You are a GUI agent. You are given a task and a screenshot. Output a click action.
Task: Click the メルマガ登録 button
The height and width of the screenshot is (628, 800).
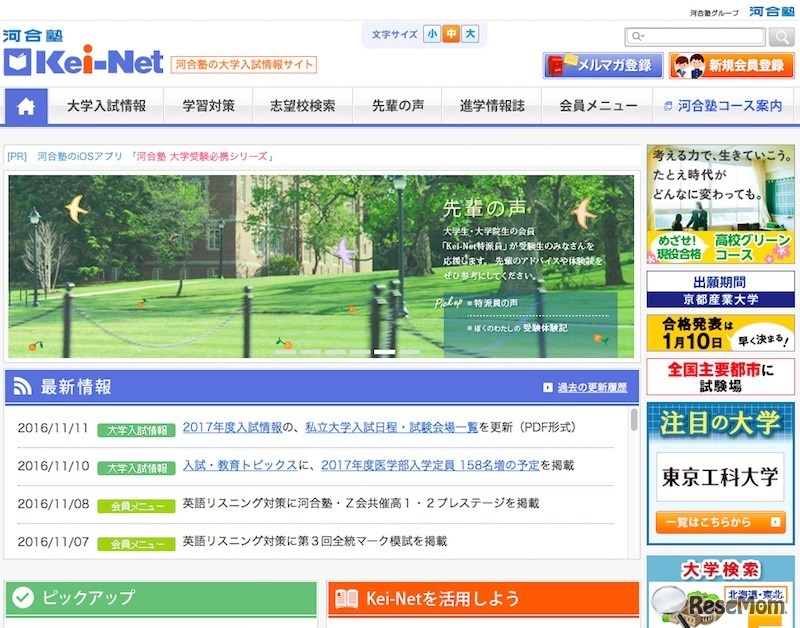click(603, 65)
